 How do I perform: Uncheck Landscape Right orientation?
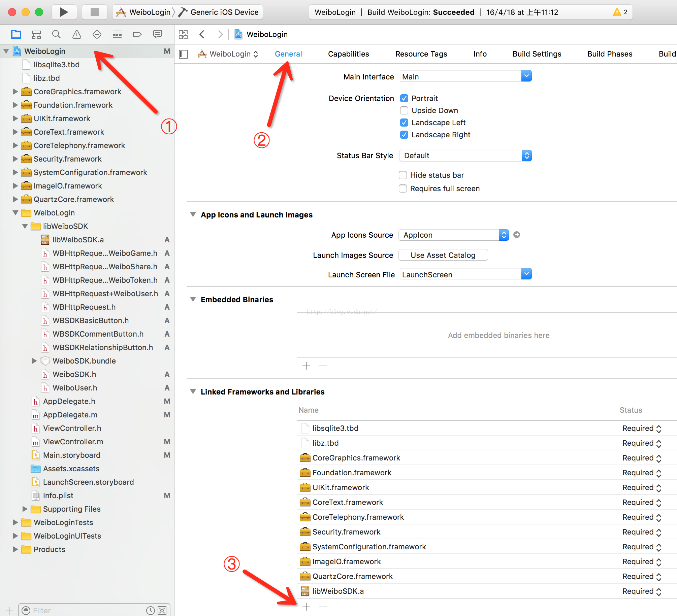(404, 135)
